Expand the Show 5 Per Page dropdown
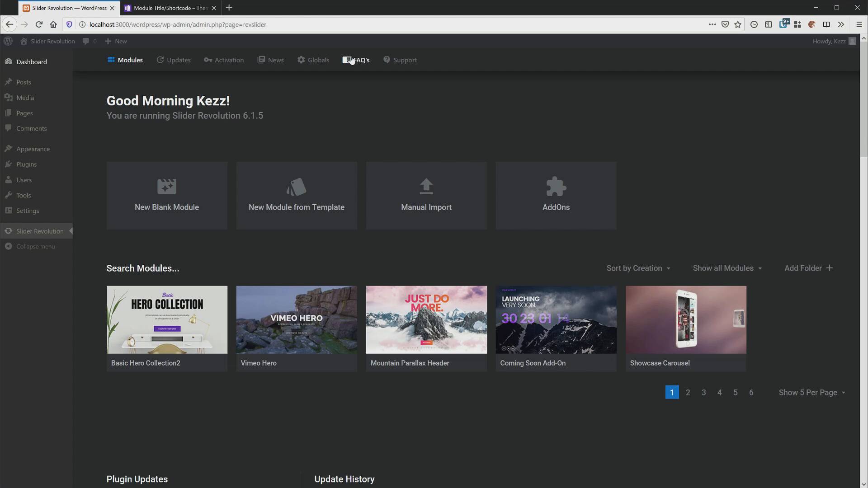The height and width of the screenshot is (488, 868). [x=811, y=392]
